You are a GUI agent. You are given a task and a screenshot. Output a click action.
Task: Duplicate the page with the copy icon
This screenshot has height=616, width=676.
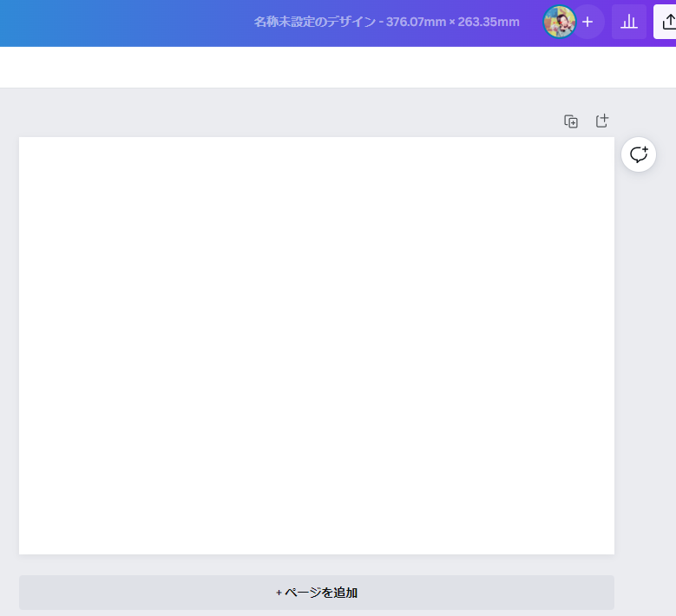pyautogui.click(x=571, y=121)
